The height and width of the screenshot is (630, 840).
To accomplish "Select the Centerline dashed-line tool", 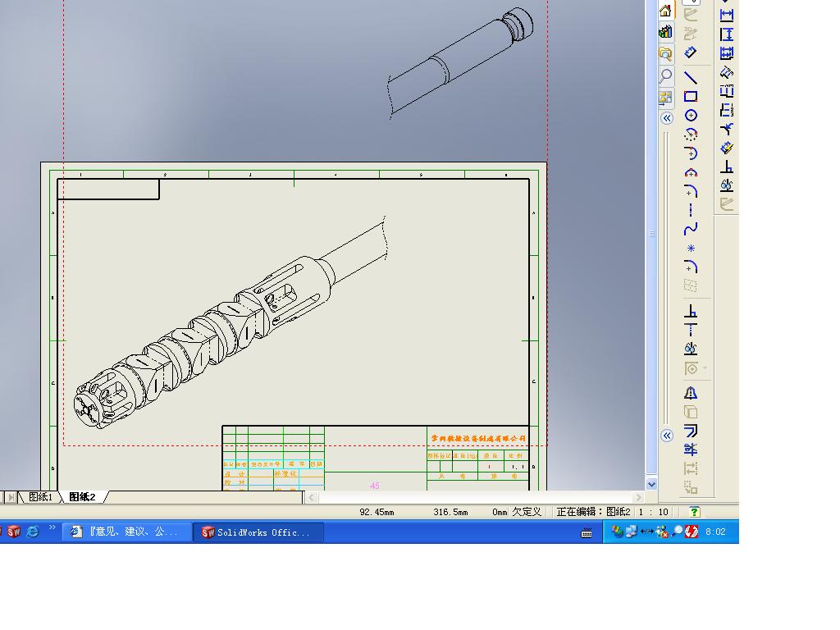I will (691, 210).
